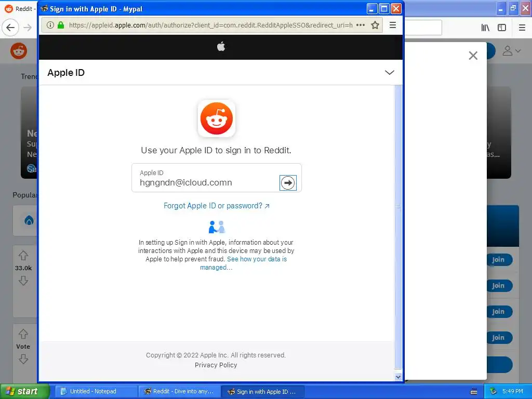Click forward arrow in the Reddit browser window
The width and height of the screenshot is (532, 399).
pos(28,28)
